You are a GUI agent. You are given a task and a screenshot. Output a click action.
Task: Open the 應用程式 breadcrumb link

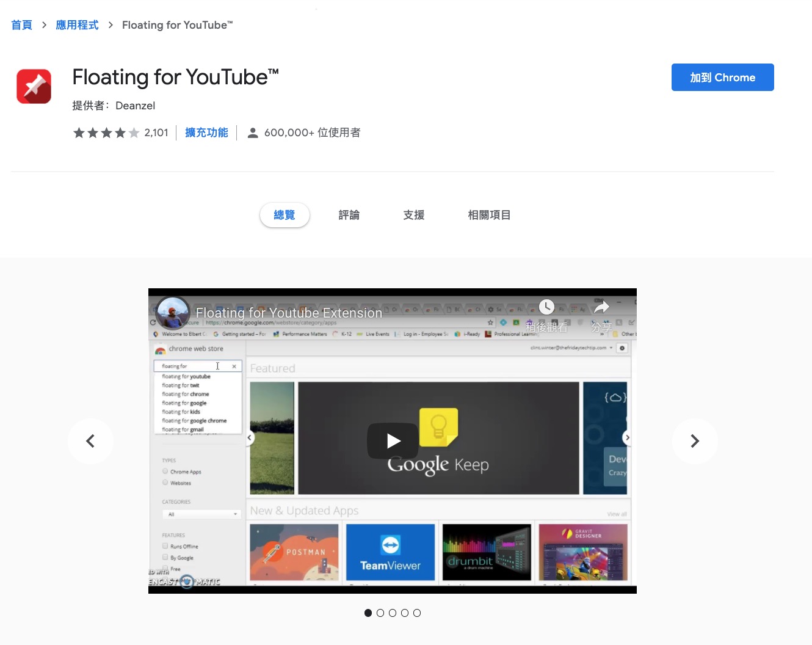[77, 25]
